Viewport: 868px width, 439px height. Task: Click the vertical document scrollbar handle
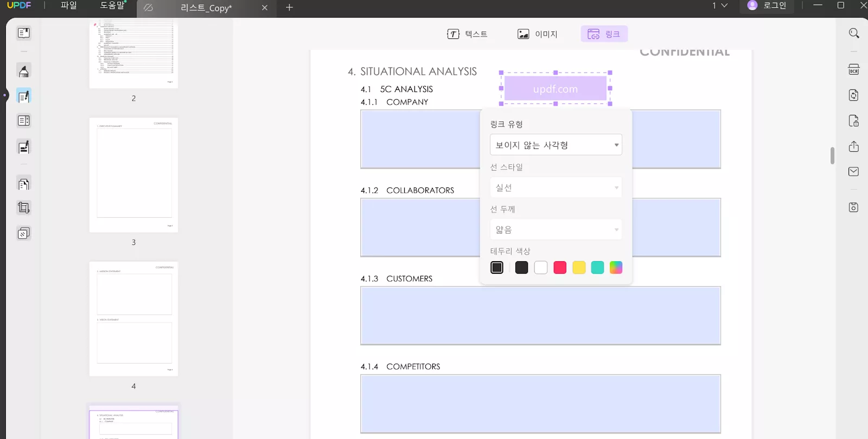(x=832, y=156)
